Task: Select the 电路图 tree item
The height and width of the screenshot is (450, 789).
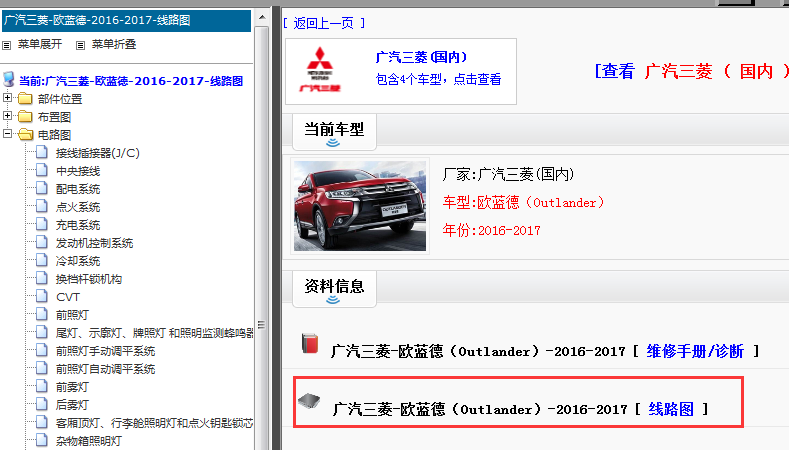Action: point(54,135)
